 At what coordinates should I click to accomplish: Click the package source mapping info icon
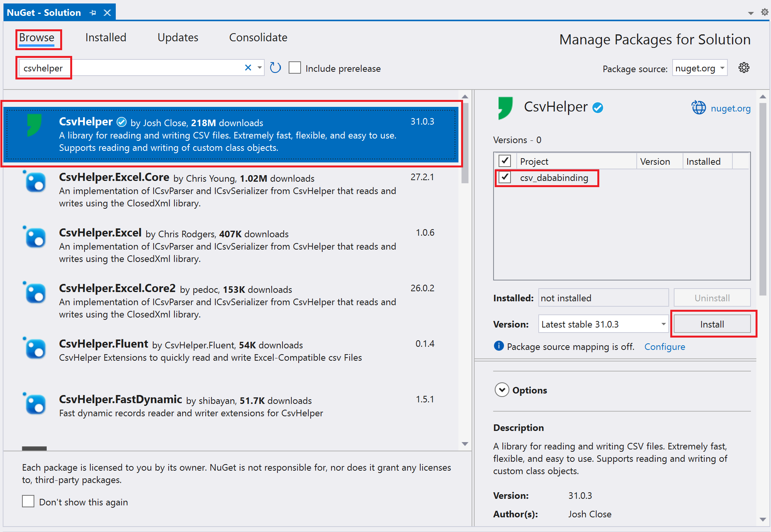point(499,346)
